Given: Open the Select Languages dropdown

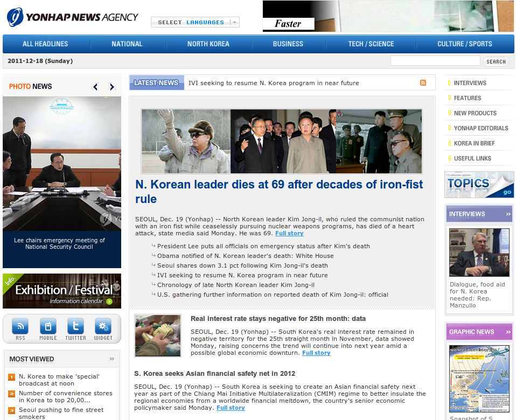Looking at the screenshot, I should pos(195,22).
